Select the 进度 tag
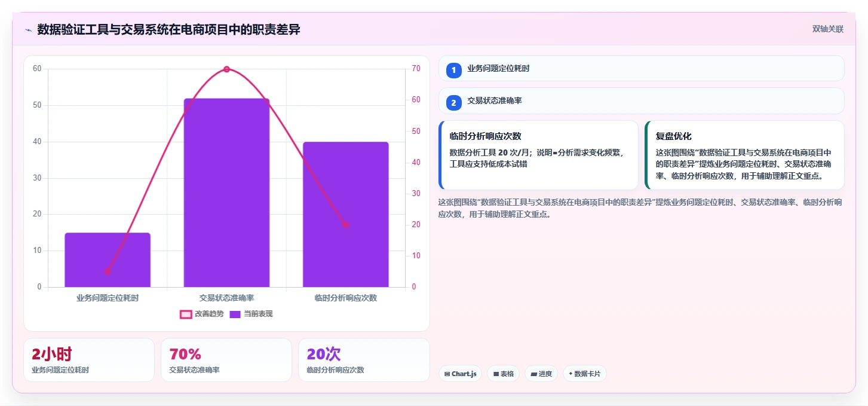 click(x=541, y=374)
